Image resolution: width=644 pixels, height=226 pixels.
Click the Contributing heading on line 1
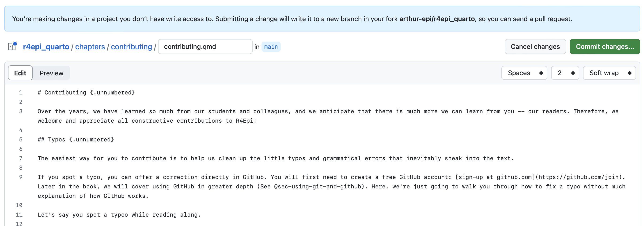pyautogui.click(x=86, y=93)
